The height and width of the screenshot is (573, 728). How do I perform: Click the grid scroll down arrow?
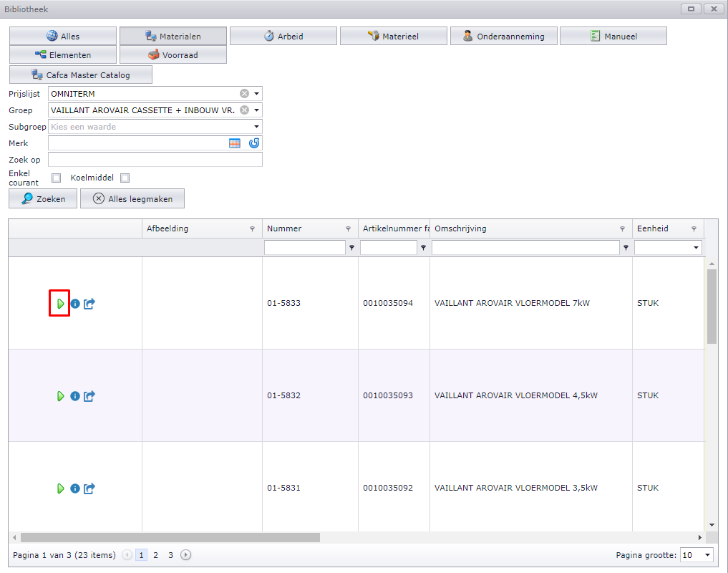(x=712, y=525)
